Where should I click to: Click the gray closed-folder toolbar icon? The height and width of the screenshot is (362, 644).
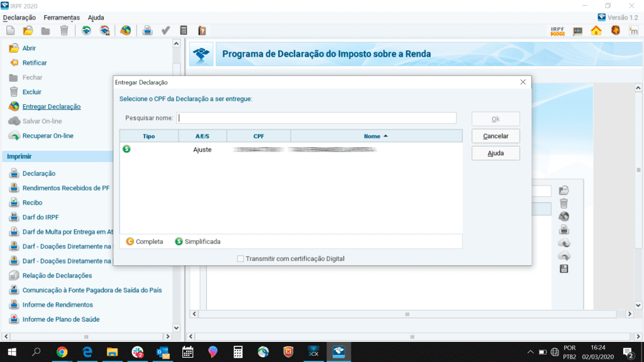tap(45, 31)
